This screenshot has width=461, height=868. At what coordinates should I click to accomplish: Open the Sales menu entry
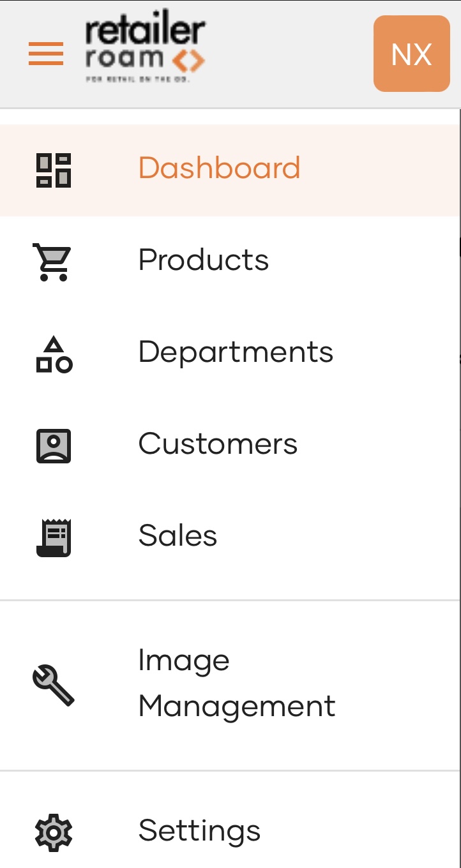178,536
